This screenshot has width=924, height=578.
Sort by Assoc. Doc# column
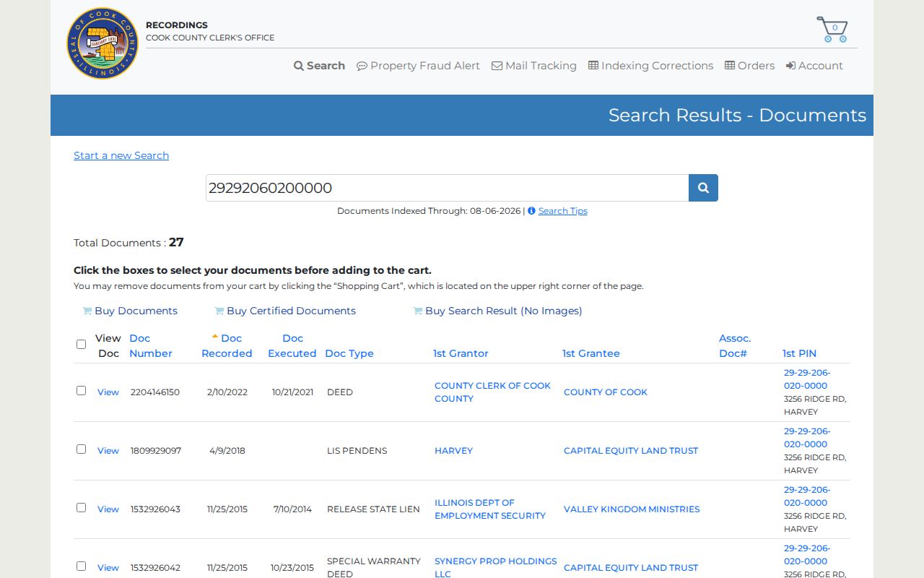point(735,346)
